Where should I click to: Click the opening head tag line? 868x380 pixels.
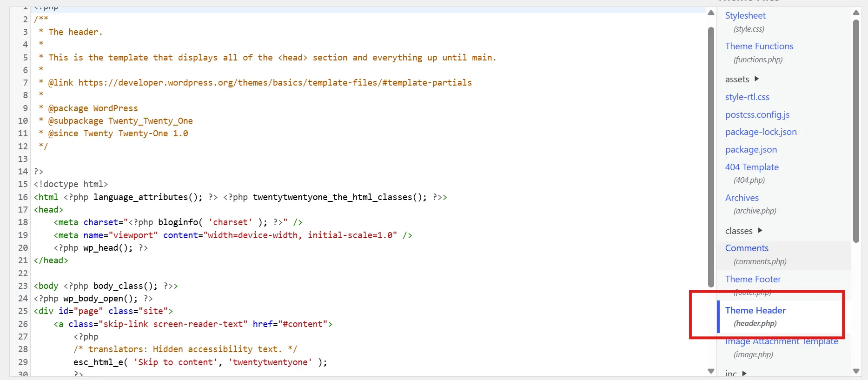click(x=48, y=210)
